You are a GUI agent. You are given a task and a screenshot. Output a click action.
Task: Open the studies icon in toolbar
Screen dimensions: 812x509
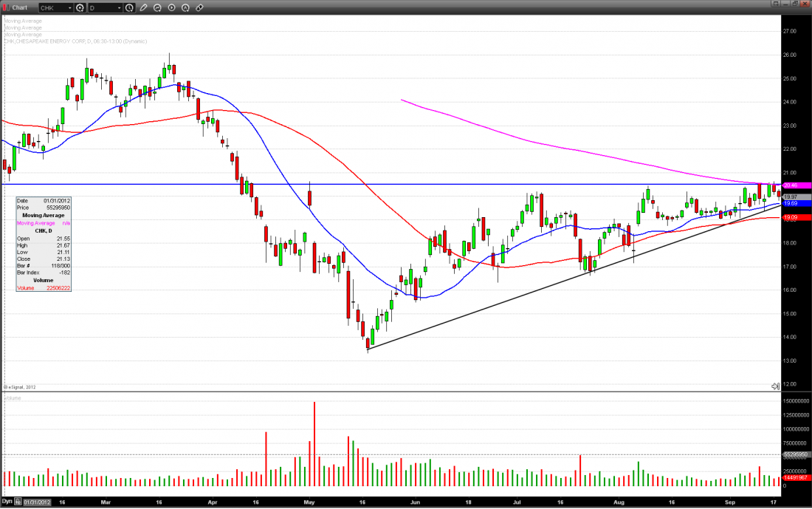158,7
